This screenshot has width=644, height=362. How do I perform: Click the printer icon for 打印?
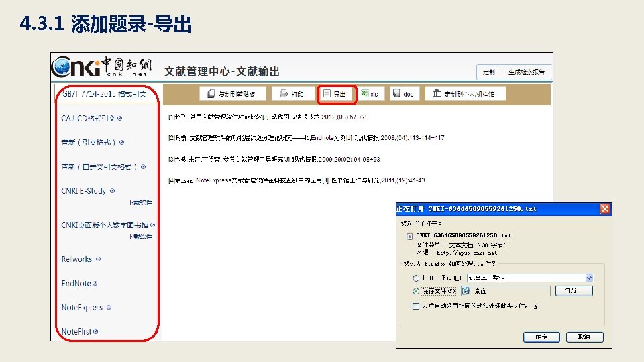pyautogui.click(x=283, y=94)
